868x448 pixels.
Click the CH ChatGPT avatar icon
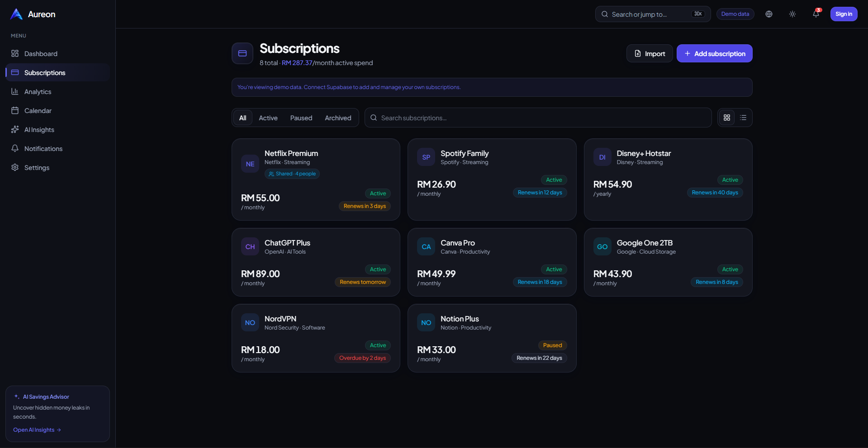click(x=250, y=246)
